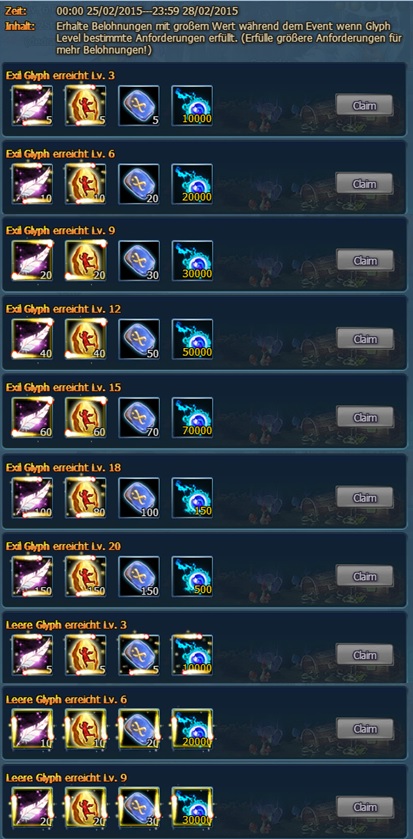Screen dimensions: 413x839
Task: Claim the Exil Glyph Lv. 20 reward
Action: click(364, 577)
